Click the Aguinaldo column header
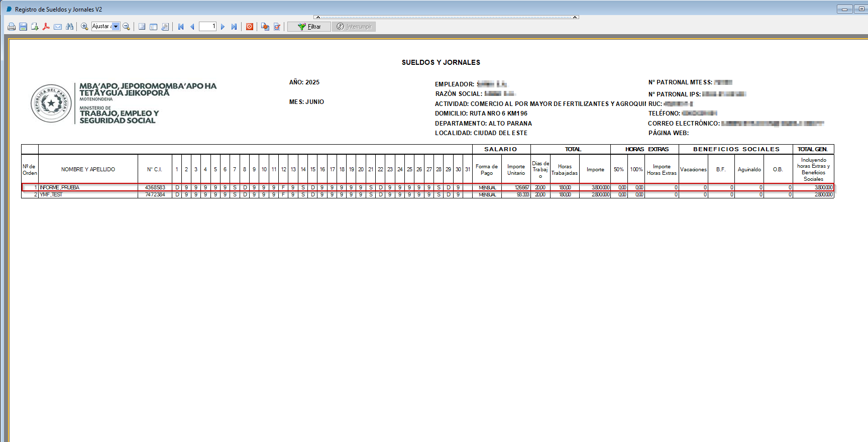The width and height of the screenshot is (868, 442). coord(749,169)
